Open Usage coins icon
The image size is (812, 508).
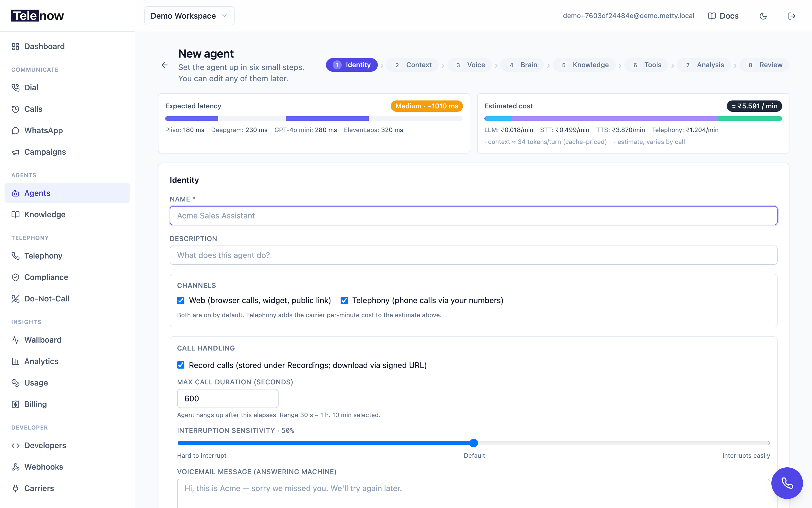16,383
